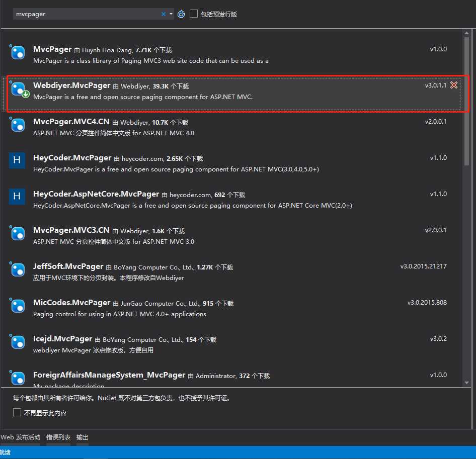Viewport: 476px width, 459px height.
Task: Click the MvcPager.MVC4.CN package icon
Action: pyautogui.click(x=18, y=125)
